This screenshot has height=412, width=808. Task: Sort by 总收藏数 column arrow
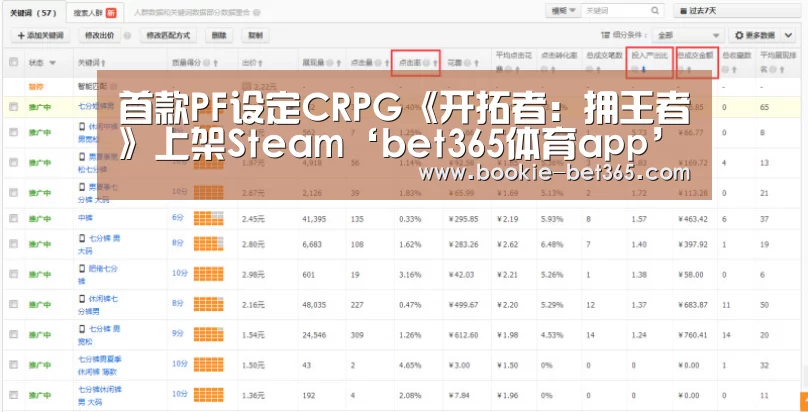pos(734,71)
